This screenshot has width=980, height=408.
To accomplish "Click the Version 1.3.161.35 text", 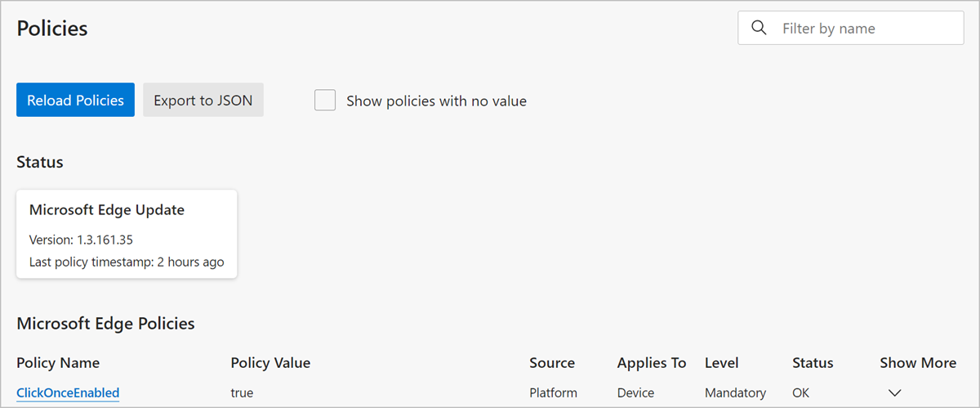I will coord(81,240).
